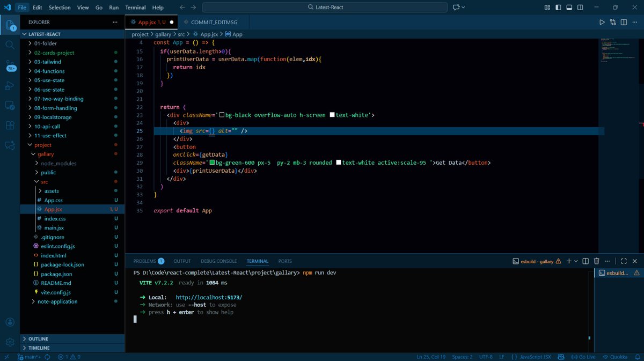
Task: Open the File menu
Action: point(21,8)
